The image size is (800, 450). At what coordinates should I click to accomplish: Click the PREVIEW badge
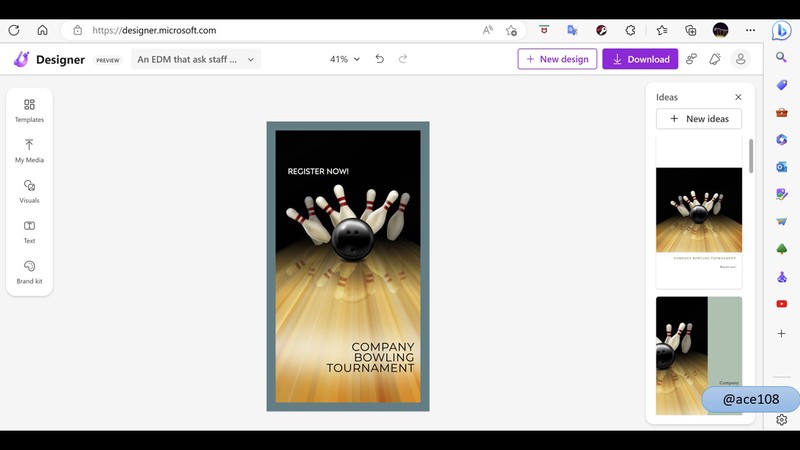(x=108, y=60)
